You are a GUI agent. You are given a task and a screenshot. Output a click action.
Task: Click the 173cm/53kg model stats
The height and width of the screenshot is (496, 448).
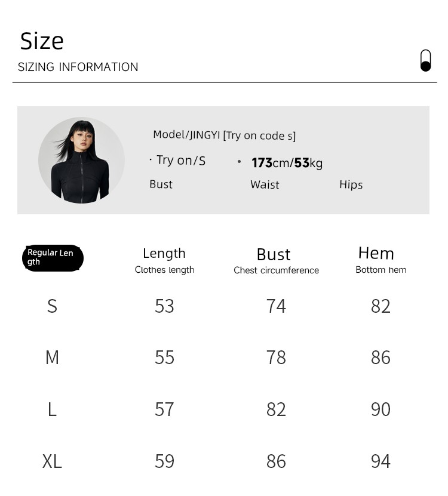pos(287,162)
